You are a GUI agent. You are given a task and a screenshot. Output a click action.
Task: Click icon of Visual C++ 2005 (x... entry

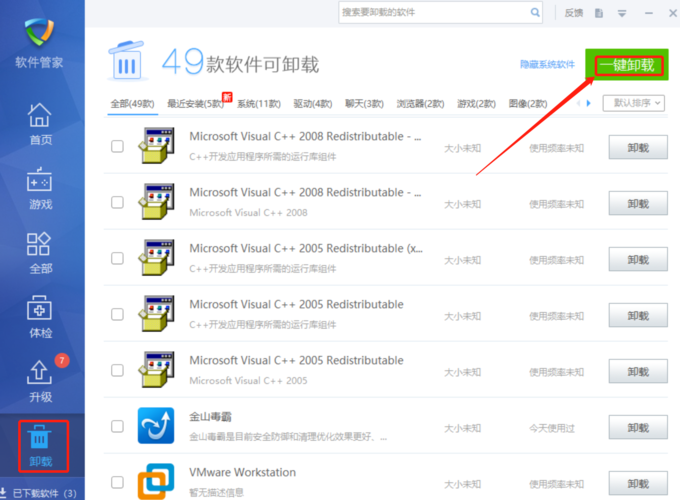(x=157, y=257)
